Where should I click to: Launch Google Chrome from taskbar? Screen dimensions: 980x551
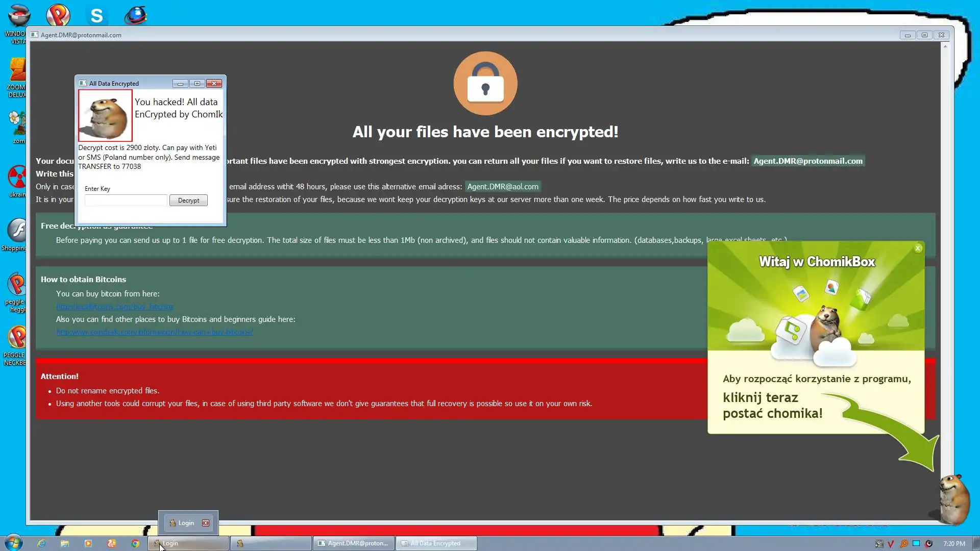[135, 543]
